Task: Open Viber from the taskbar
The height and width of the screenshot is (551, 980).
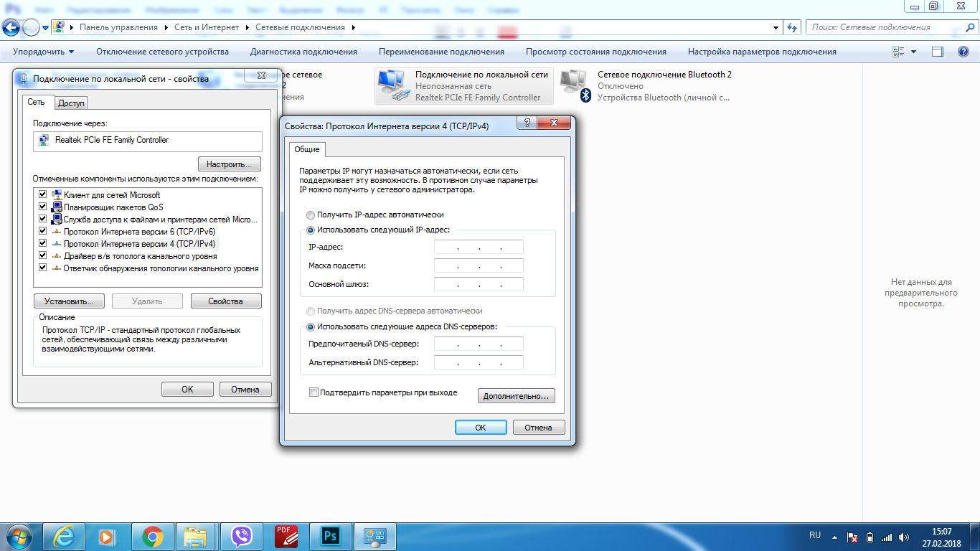Action: point(242,536)
